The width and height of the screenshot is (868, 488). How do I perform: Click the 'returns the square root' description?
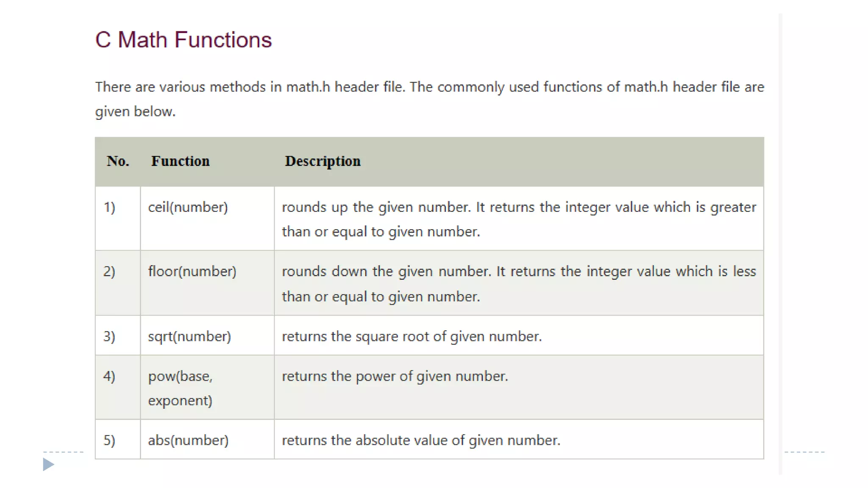coord(412,336)
